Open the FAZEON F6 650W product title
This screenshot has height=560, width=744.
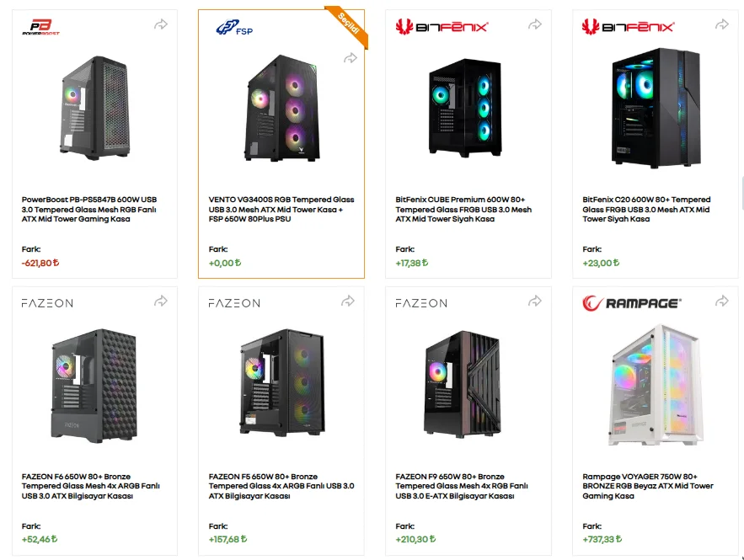[x=91, y=486]
